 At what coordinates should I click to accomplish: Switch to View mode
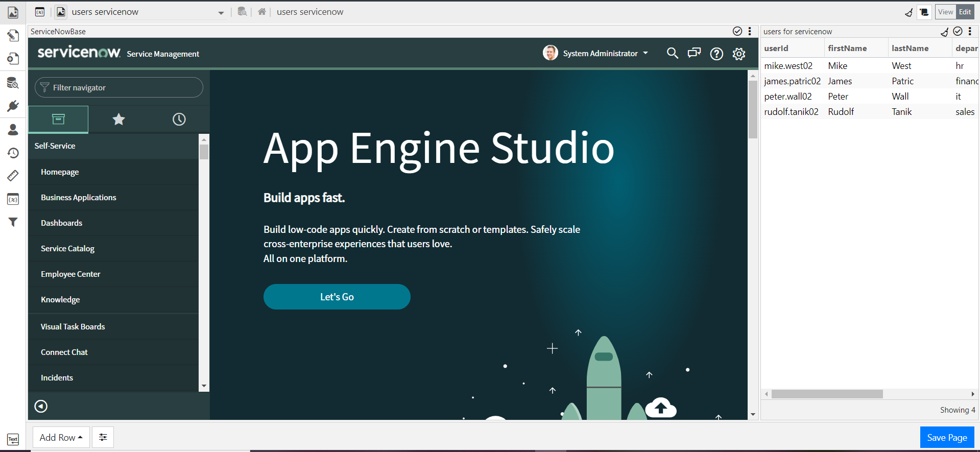945,12
